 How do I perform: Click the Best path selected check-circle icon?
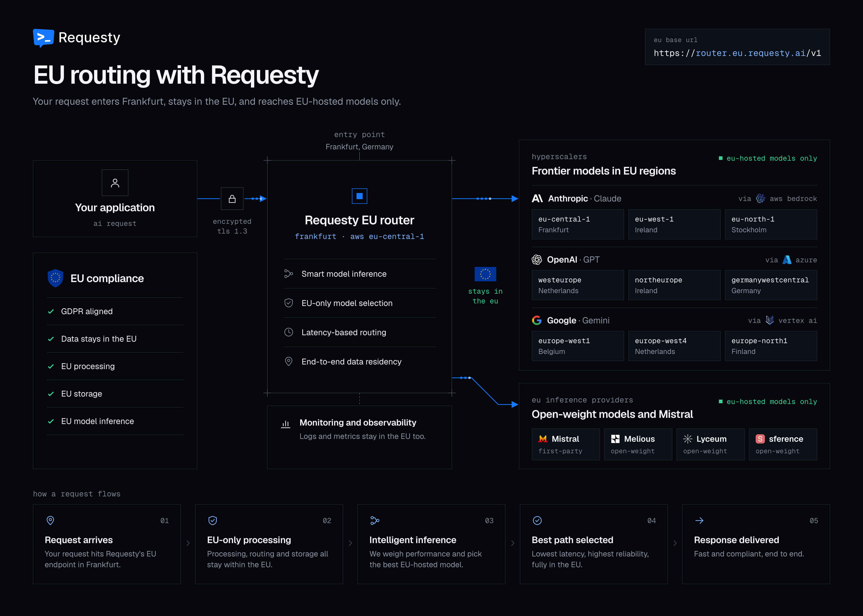tap(537, 521)
